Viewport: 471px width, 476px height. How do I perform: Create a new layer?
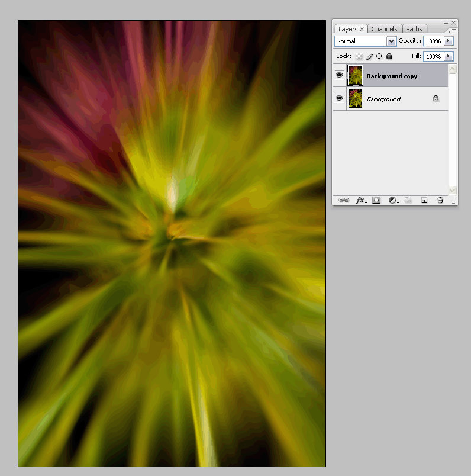pos(424,201)
